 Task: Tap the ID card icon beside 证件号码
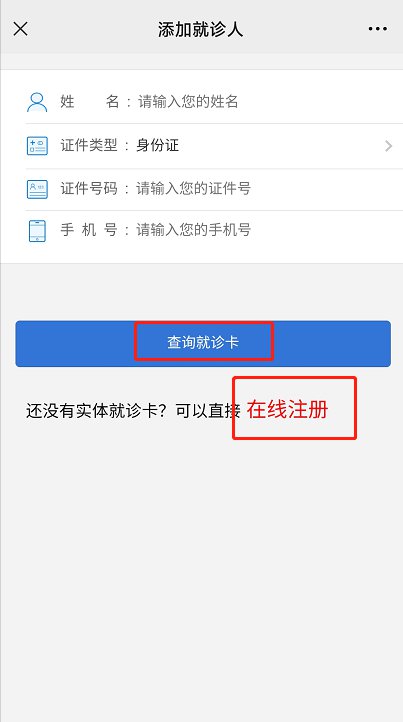[37, 189]
